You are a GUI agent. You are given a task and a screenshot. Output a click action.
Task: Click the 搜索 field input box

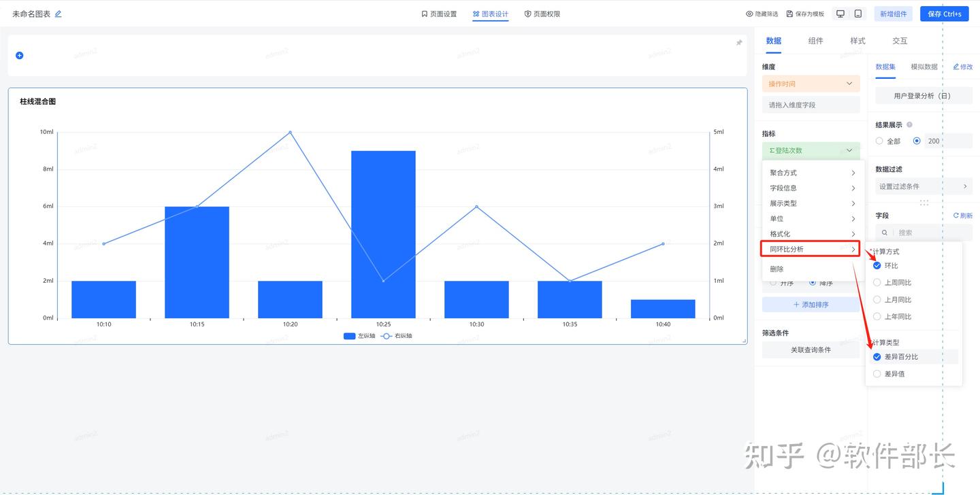(x=924, y=233)
